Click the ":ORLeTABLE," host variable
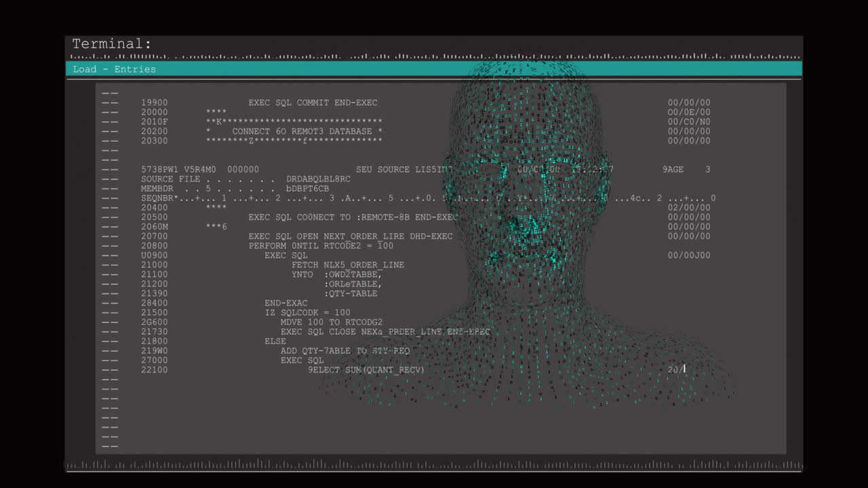This screenshot has height=488, width=868. [x=353, y=283]
